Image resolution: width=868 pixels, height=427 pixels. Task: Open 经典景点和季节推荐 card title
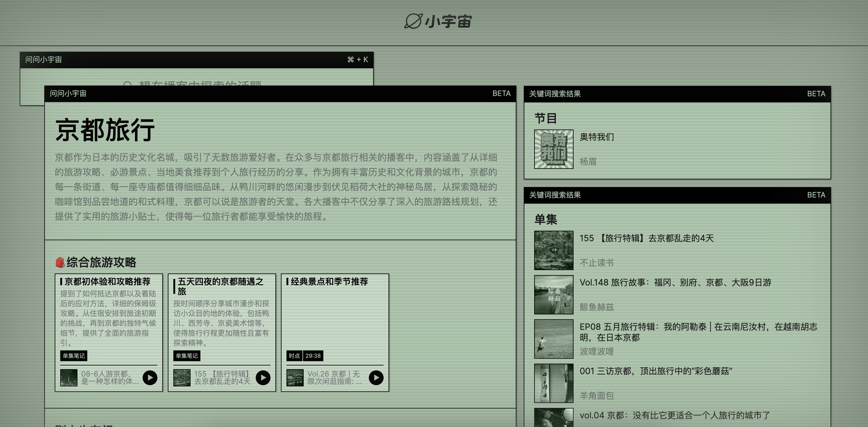point(329,281)
